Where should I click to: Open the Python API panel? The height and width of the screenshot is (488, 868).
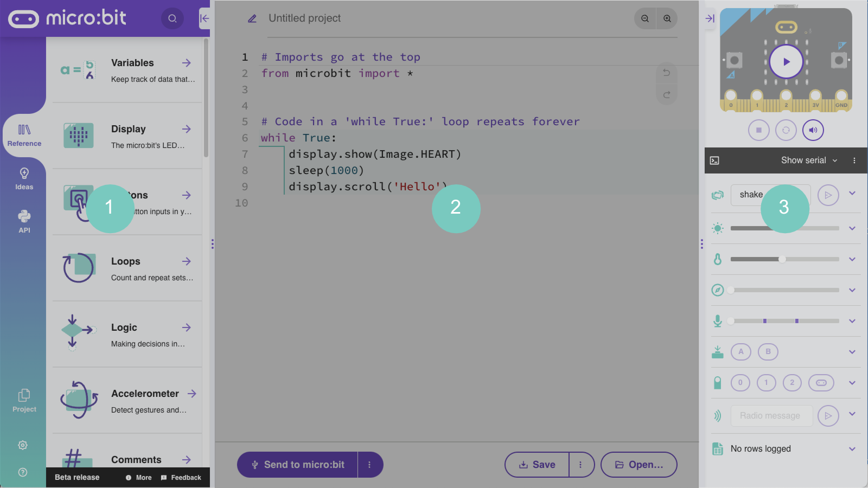coord(24,221)
